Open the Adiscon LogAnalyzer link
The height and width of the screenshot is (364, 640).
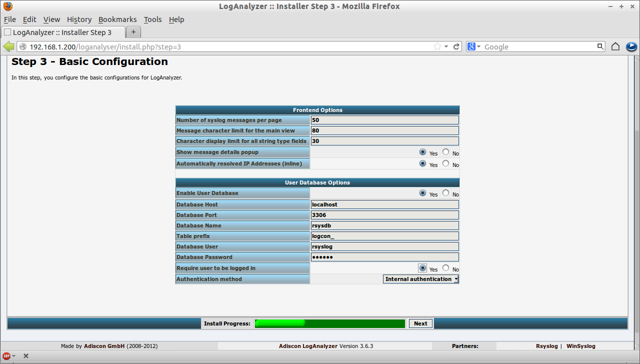pyautogui.click(x=308, y=346)
